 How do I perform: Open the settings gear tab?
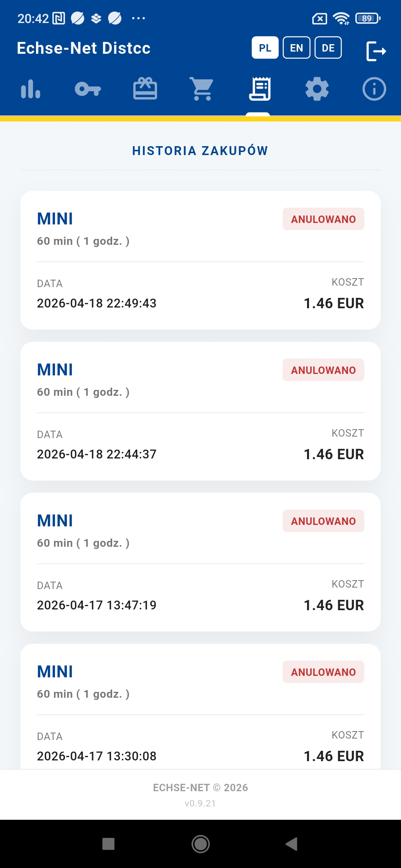pyautogui.click(x=317, y=89)
